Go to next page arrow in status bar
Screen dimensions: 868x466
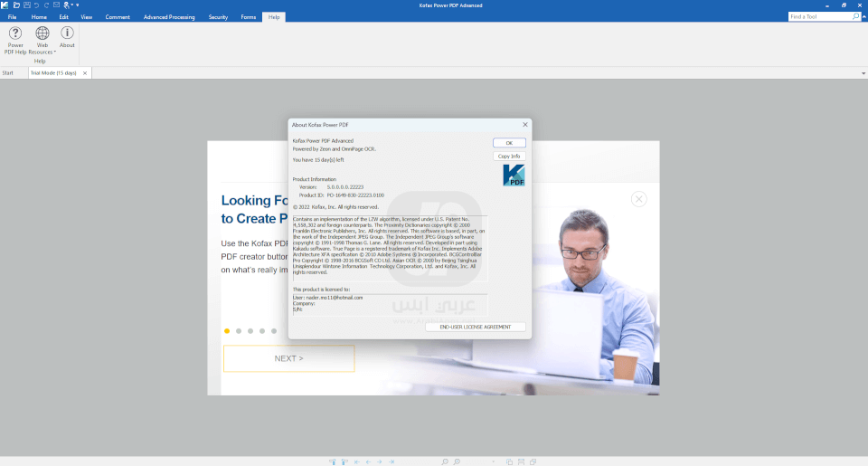pyautogui.click(x=380, y=461)
